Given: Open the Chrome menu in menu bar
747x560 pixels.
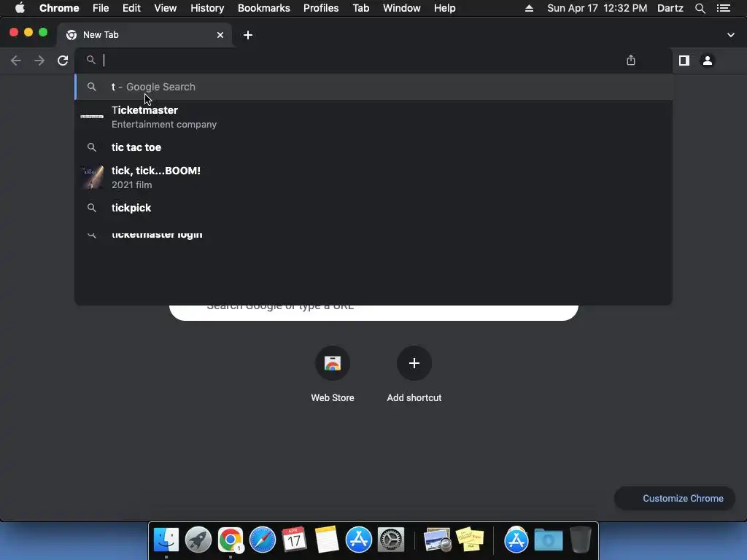Looking at the screenshot, I should (x=59, y=8).
